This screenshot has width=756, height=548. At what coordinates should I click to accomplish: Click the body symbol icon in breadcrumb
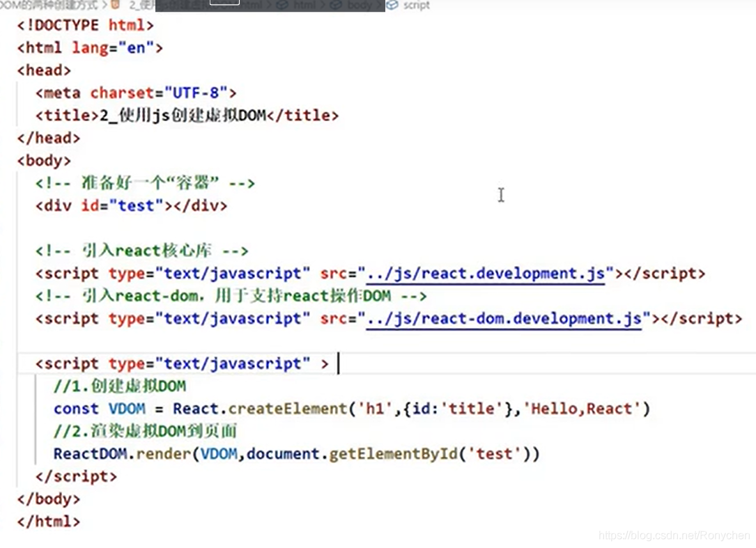(x=336, y=6)
